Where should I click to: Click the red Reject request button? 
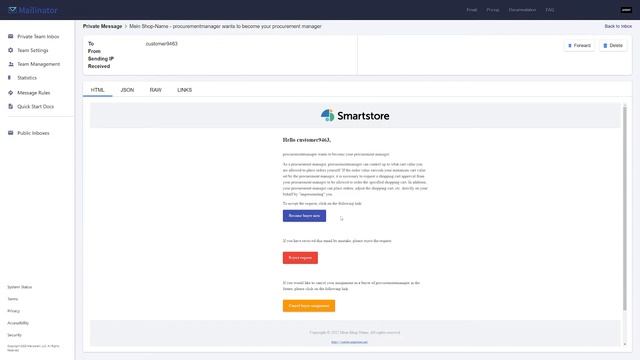[300, 258]
